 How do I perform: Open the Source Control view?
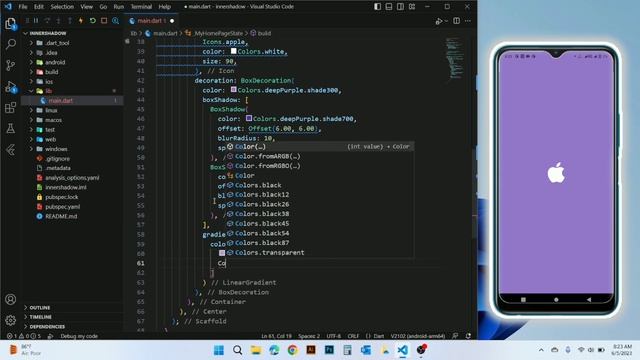[11, 65]
